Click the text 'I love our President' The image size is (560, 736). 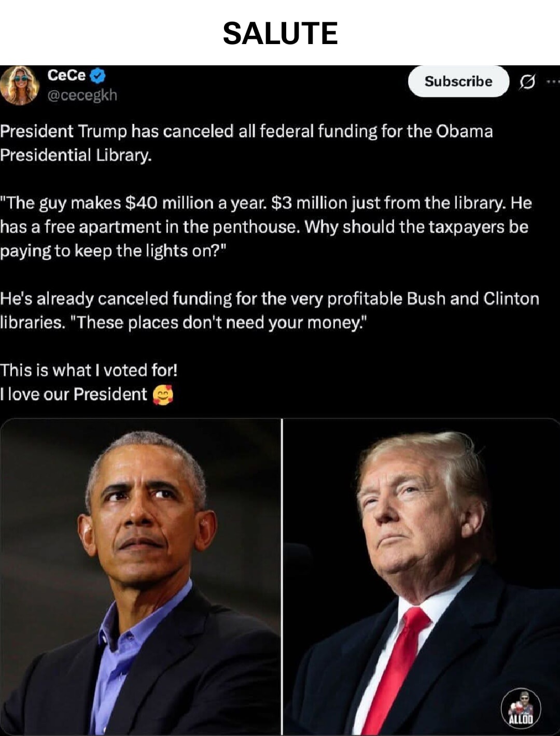[x=74, y=394]
